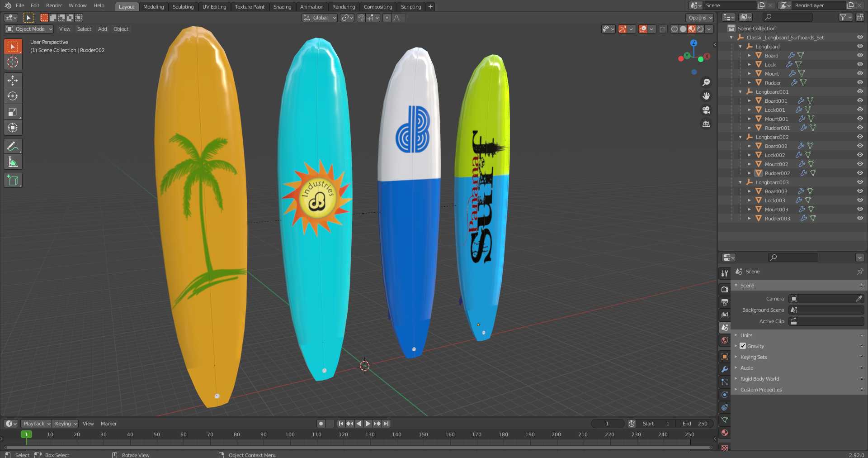Choose the Move tool

pyautogui.click(x=13, y=81)
